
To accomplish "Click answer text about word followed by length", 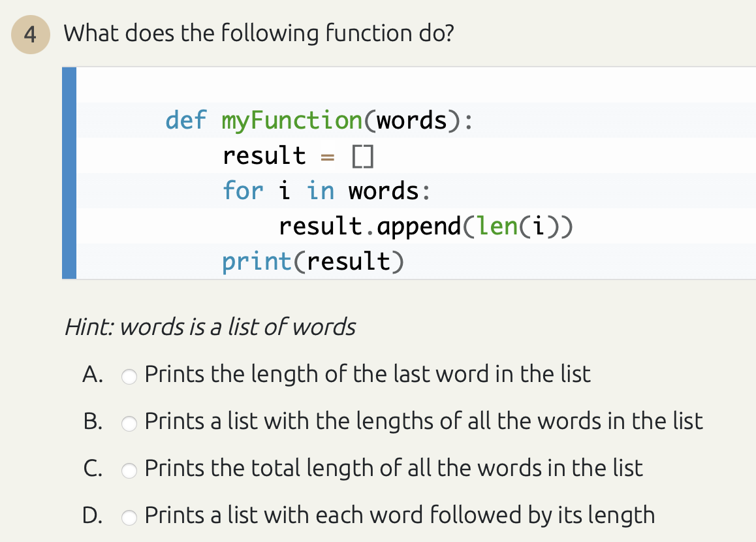I will pos(399,515).
